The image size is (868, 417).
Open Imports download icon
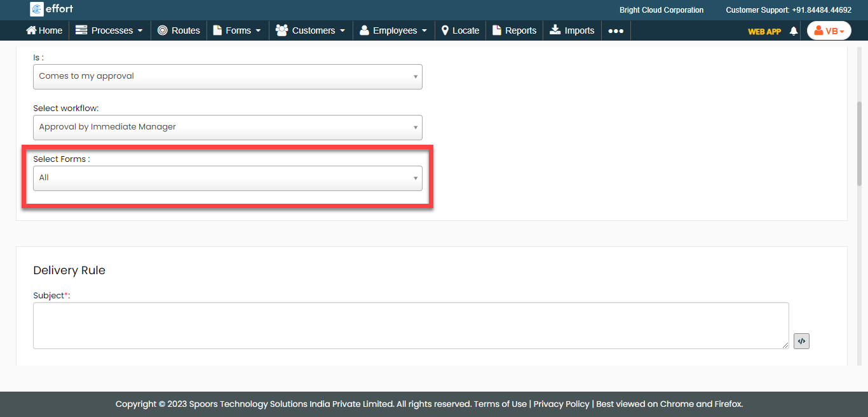tap(555, 30)
